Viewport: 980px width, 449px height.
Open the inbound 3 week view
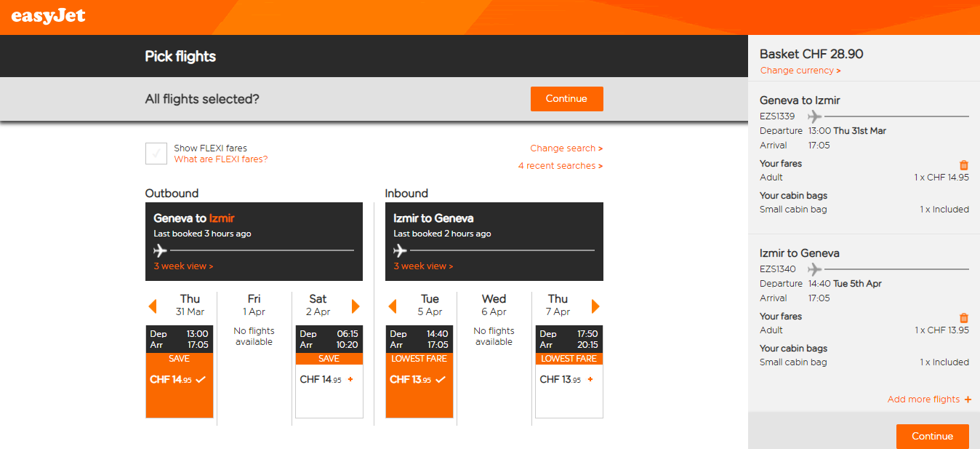pos(423,266)
